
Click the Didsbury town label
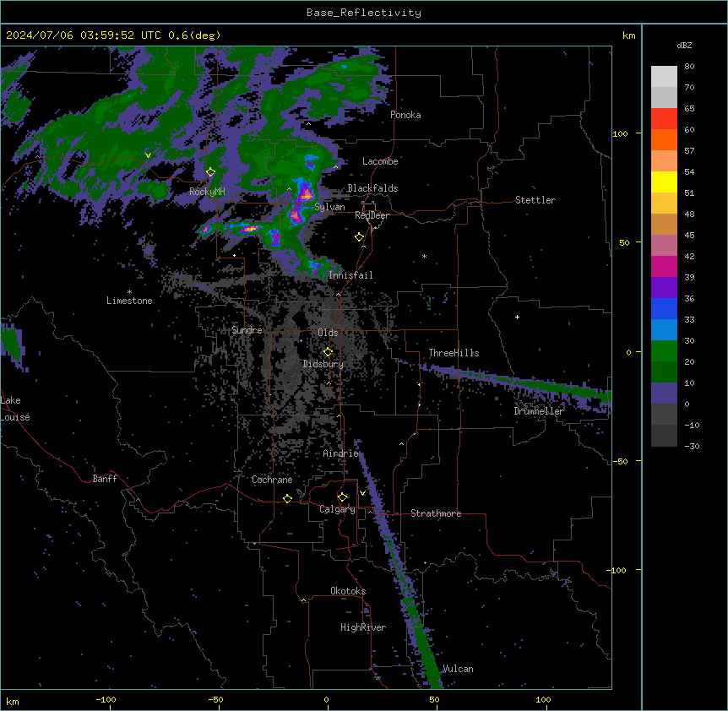tap(323, 364)
